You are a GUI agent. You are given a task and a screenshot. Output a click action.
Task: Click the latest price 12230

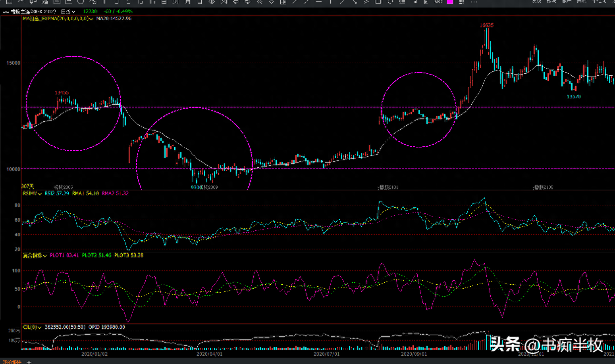pyautogui.click(x=90, y=11)
